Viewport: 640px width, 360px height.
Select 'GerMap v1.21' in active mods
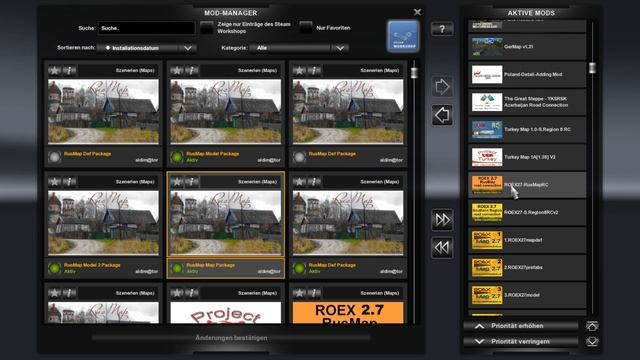527,47
